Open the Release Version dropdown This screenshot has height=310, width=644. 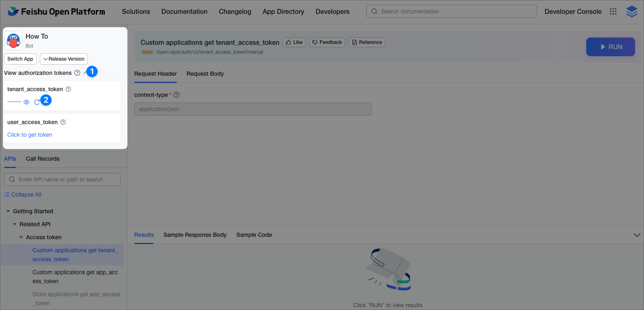coord(64,59)
